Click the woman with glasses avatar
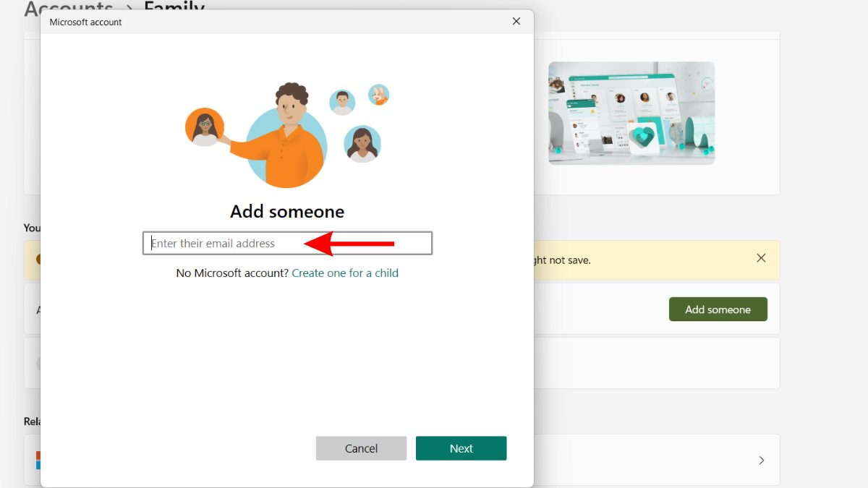This screenshot has width=868, height=488. click(205, 127)
